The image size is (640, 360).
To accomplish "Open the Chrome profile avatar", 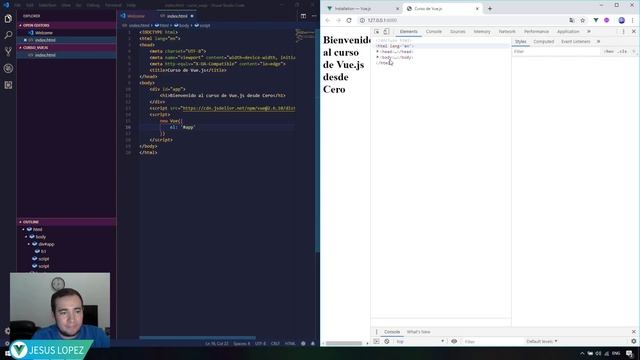I will pyautogui.click(x=622, y=20).
